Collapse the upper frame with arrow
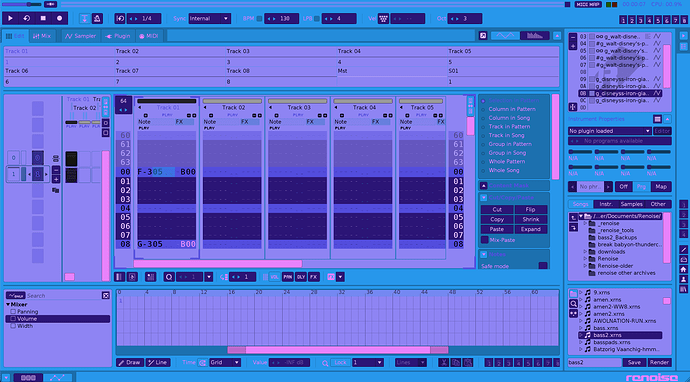Screen dimensions: 690x382 coord(557,36)
